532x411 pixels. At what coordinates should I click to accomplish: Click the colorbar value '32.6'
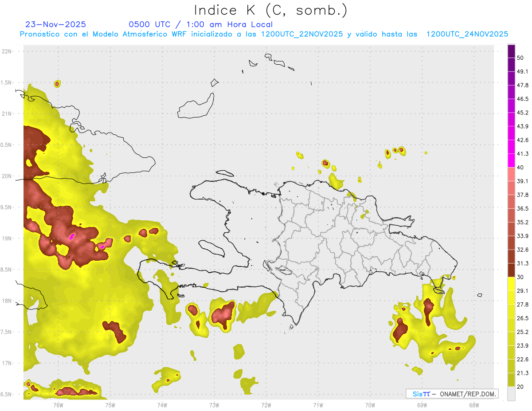(x=523, y=250)
